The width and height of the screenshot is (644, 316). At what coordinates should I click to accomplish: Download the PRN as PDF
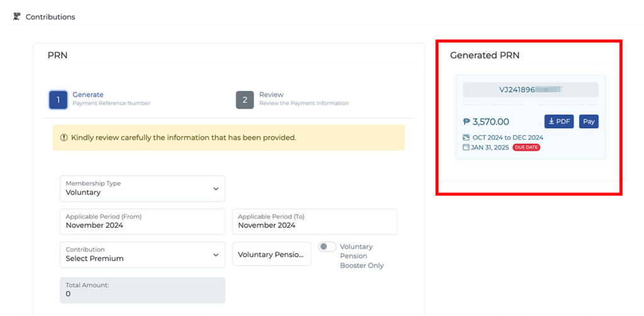pyautogui.click(x=558, y=121)
